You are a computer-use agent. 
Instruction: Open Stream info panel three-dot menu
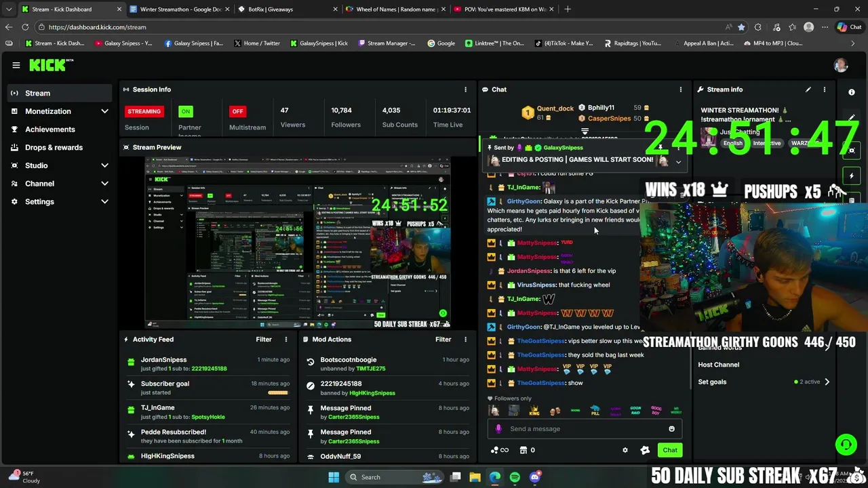click(825, 89)
